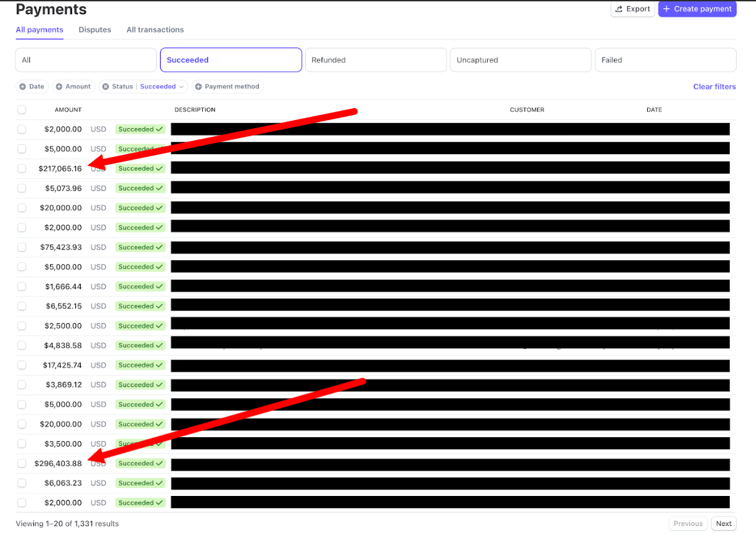
Task: Click the plus icon on Create payment
Action: click(667, 9)
